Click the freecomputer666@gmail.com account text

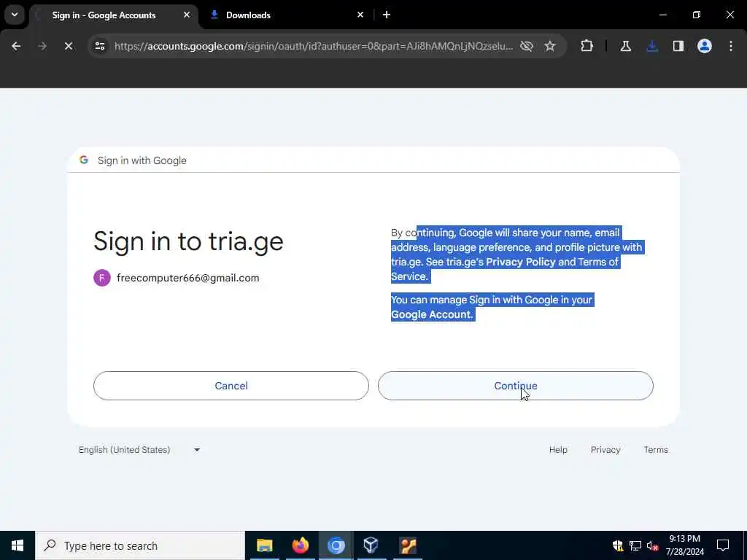pos(187,278)
